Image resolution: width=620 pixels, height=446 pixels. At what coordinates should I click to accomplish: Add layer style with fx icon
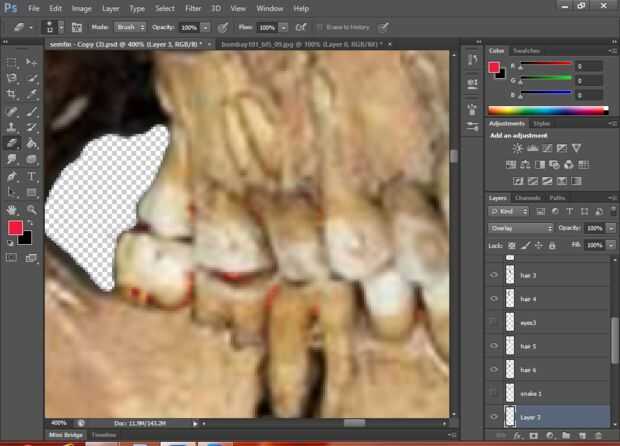tap(517, 436)
